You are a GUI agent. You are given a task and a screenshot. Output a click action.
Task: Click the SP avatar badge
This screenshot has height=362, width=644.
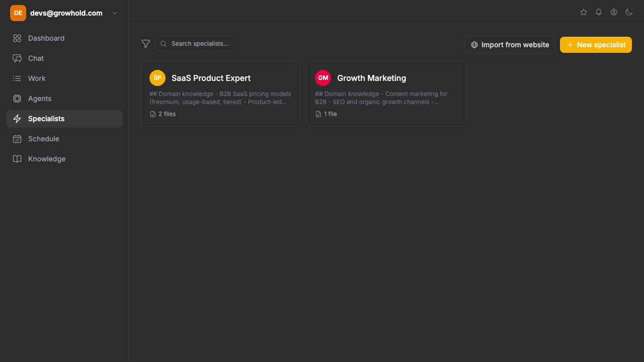157,78
